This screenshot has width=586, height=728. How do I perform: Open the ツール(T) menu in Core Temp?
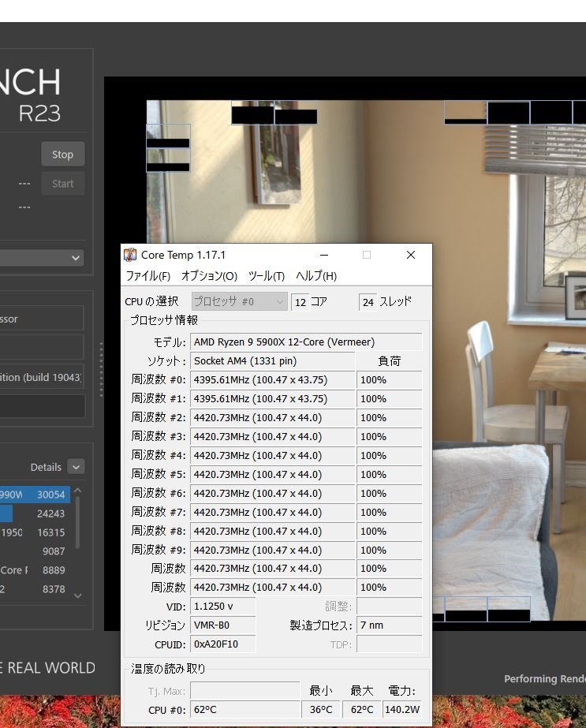pos(266,276)
